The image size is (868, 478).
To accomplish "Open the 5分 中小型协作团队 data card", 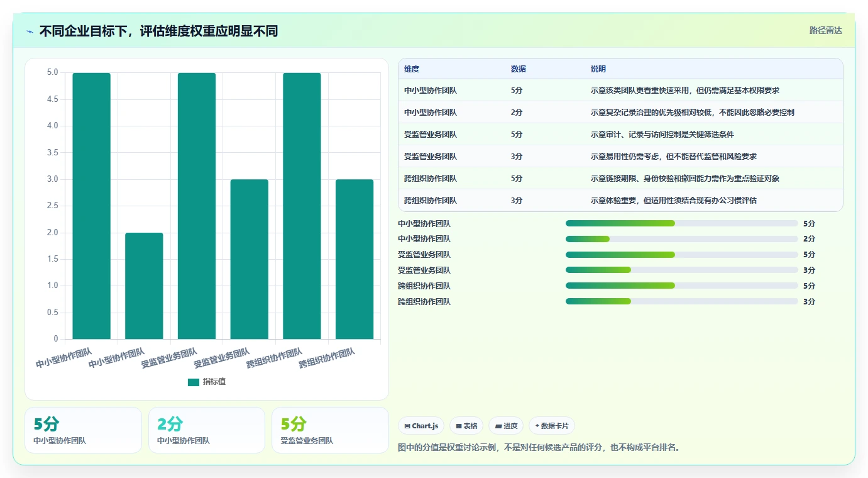I will click(83, 430).
